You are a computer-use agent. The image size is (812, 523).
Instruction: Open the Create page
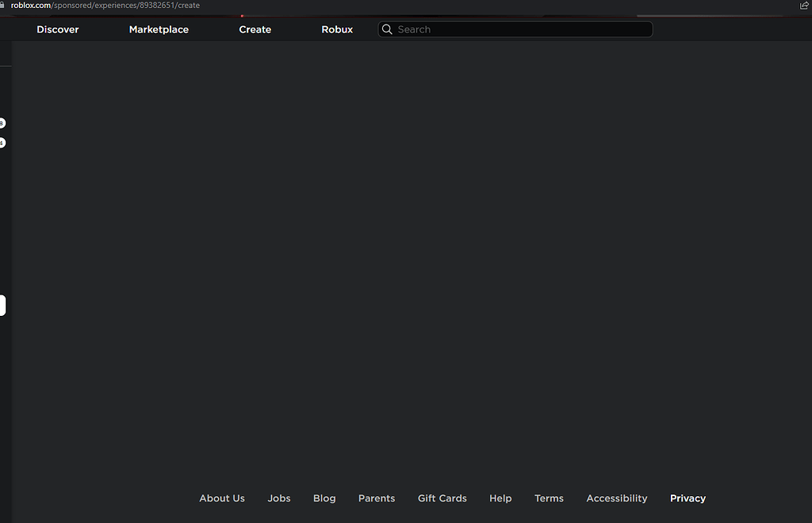tap(255, 29)
